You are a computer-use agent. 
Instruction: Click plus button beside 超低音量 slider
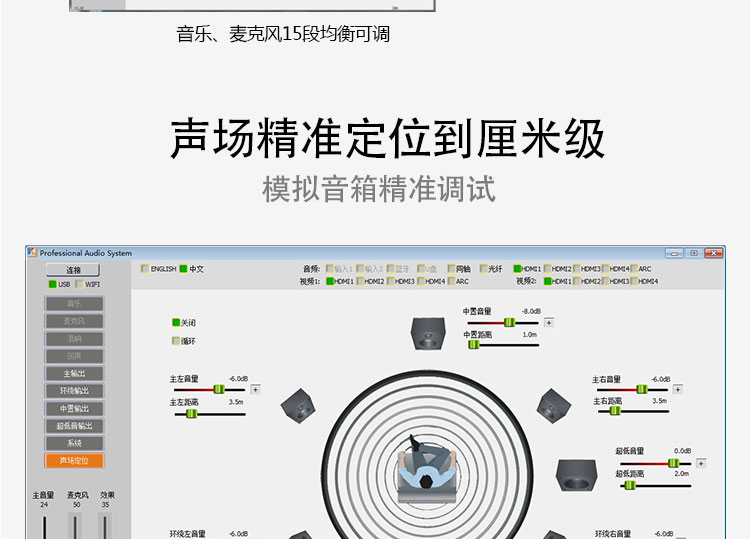(700, 463)
